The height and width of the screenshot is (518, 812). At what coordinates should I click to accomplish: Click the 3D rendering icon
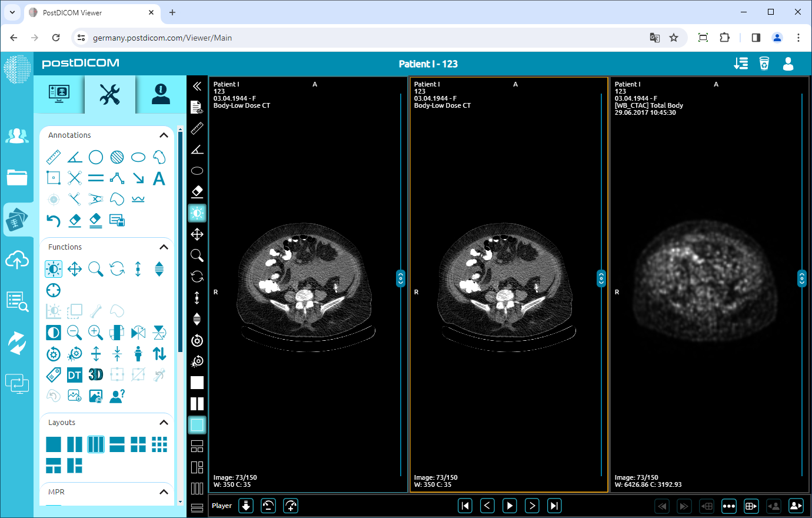click(95, 375)
